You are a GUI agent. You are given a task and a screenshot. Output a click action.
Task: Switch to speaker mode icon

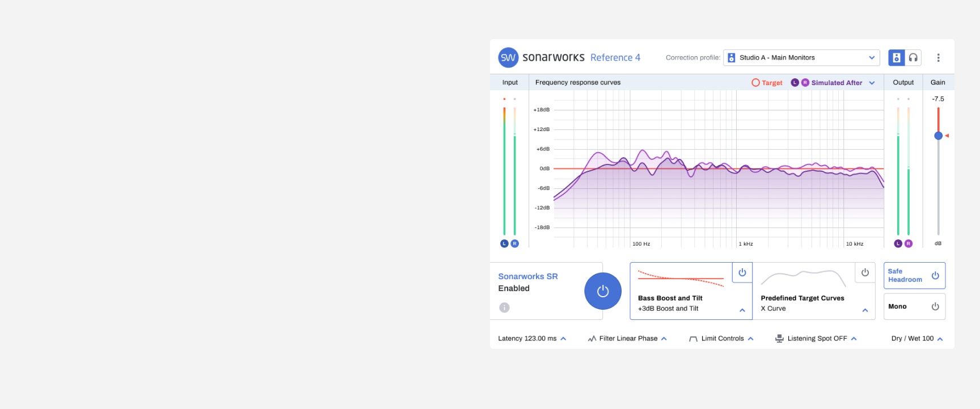(896, 58)
